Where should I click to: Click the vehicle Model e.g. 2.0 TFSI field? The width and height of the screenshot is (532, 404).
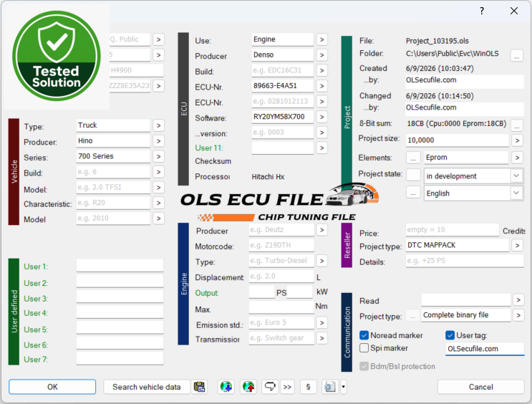[113, 188]
